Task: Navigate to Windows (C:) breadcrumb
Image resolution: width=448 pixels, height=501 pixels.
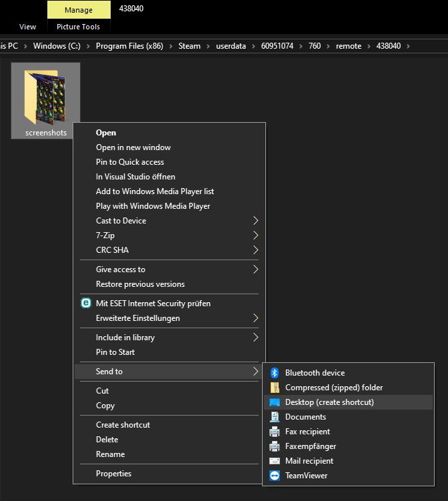Action: [57, 46]
